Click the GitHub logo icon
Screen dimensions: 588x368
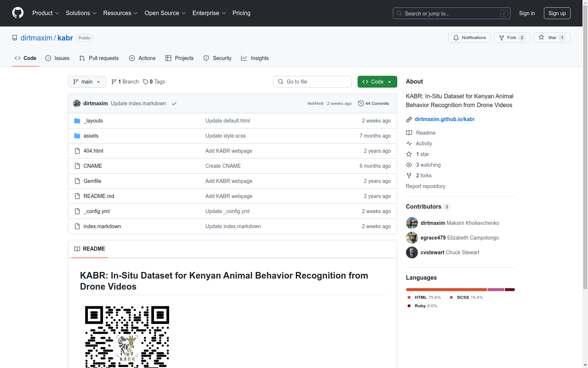coord(18,13)
